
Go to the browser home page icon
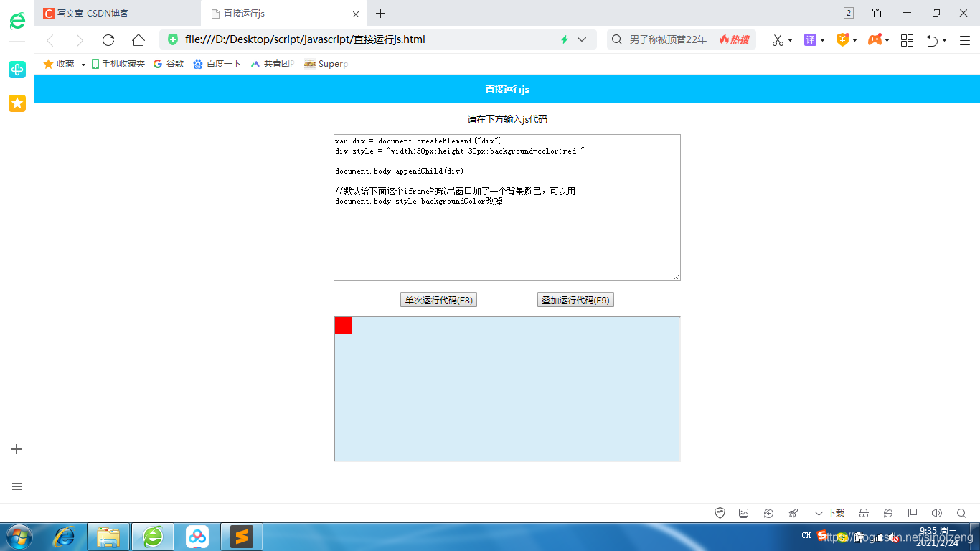coord(138,40)
